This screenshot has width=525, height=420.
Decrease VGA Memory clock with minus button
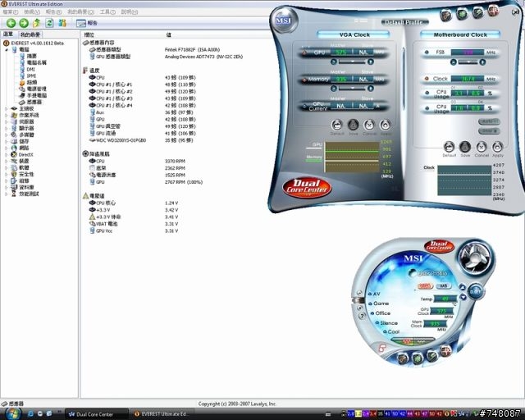pyautogui.click(x=334, y=89)
